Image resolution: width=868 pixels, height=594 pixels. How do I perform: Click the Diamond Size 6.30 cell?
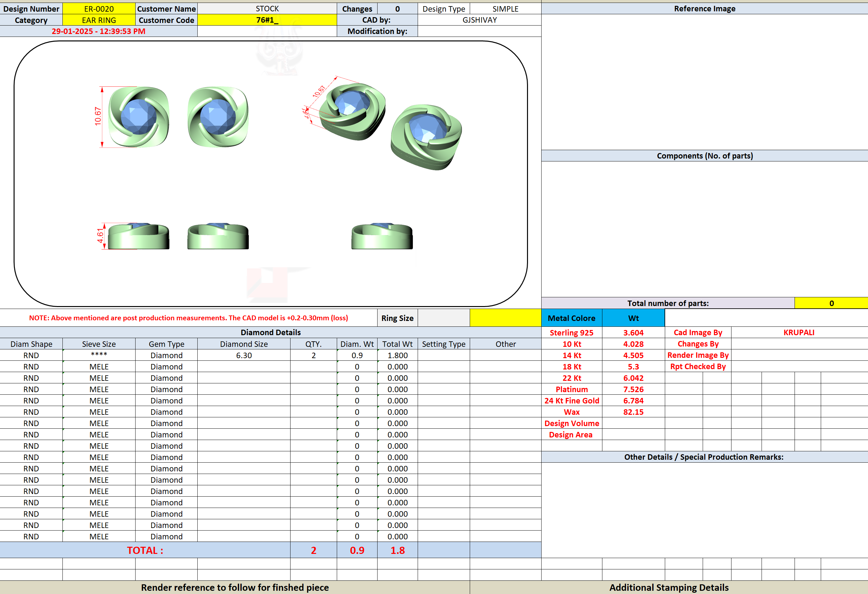(244, 355)
